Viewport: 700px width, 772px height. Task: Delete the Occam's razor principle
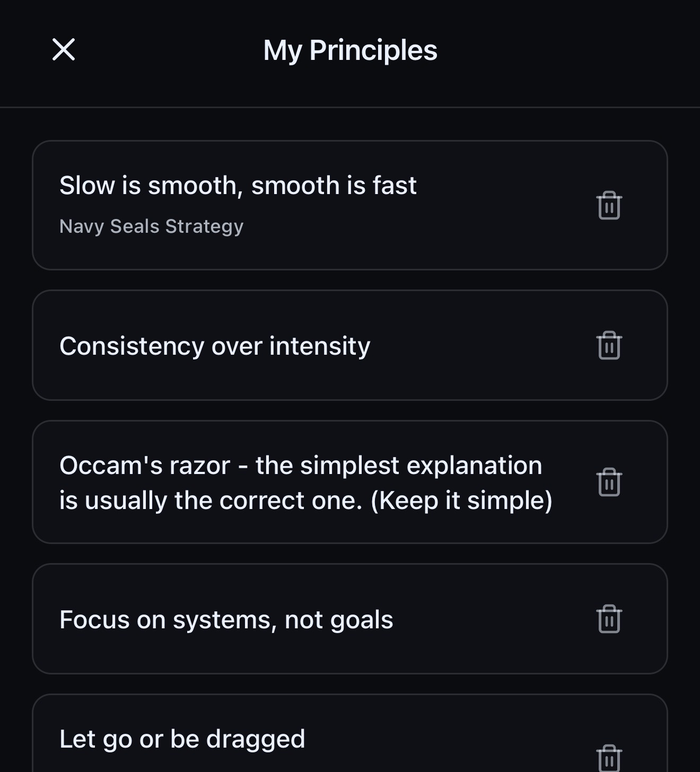tap(609, 482)
